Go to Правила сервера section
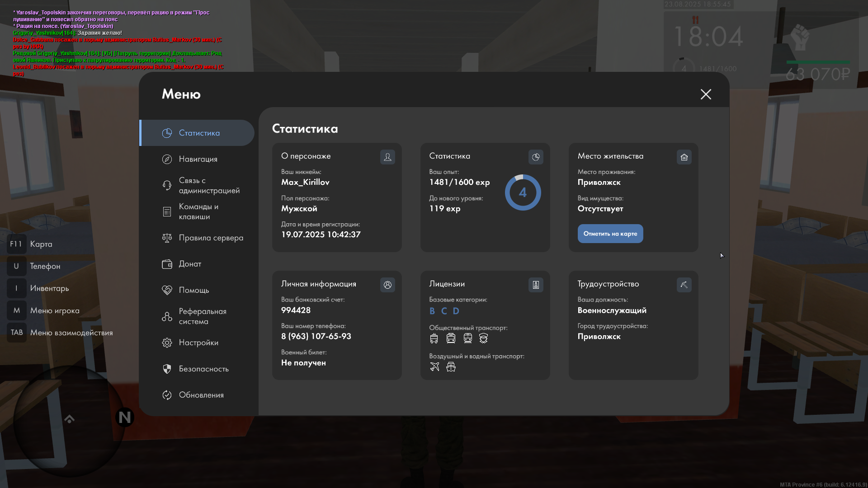Viewport: 868px width, 488px height. click(211, 238)
